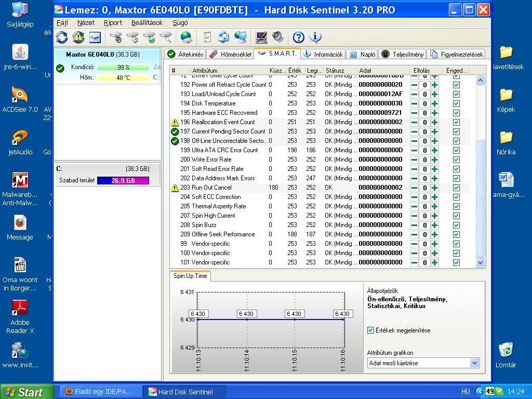The height and width of the screenshot is (399, 532).
Task: Open the Beállítások menu
Action: 147,23
